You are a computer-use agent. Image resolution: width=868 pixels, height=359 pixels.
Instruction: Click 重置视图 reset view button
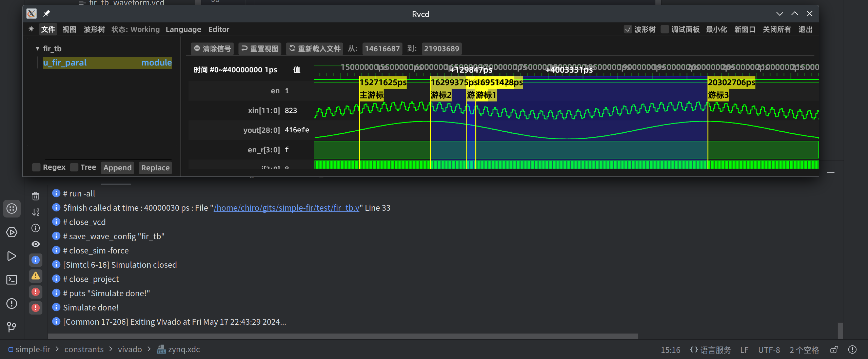pos(260,49)
